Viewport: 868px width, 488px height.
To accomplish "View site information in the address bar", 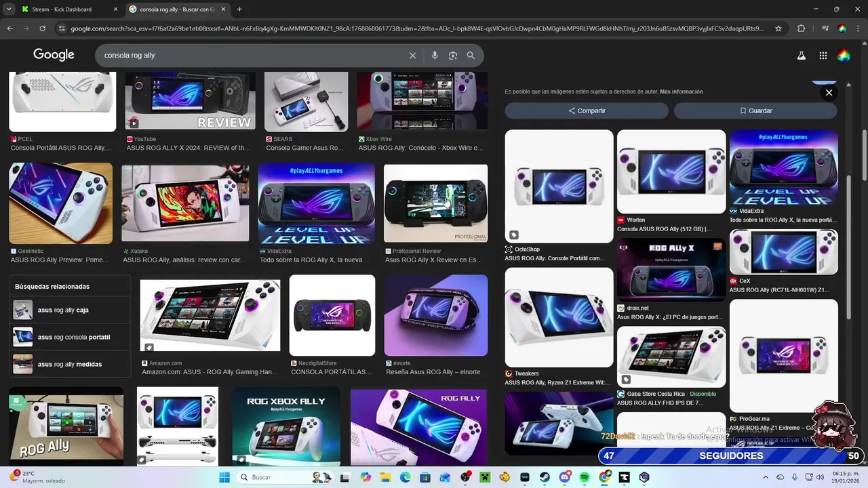I will click(62, 28).
